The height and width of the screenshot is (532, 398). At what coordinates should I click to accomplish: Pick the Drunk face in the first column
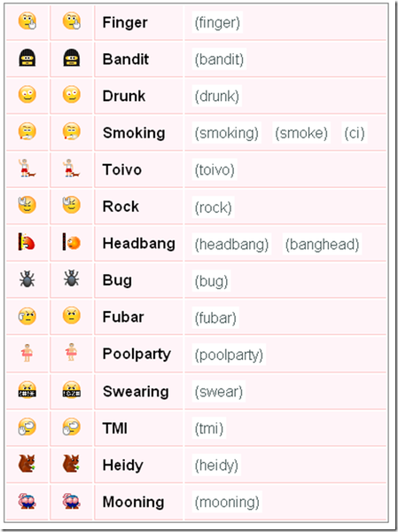[x=27, y=95]
